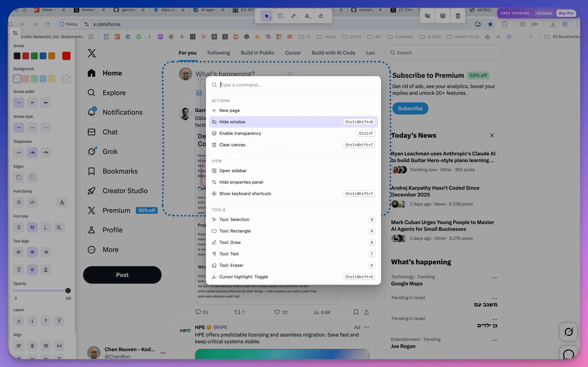Viewport: 588px width, 367px height.
Task: Focus the Type a command input field
Action: click(x=293, y=85)
